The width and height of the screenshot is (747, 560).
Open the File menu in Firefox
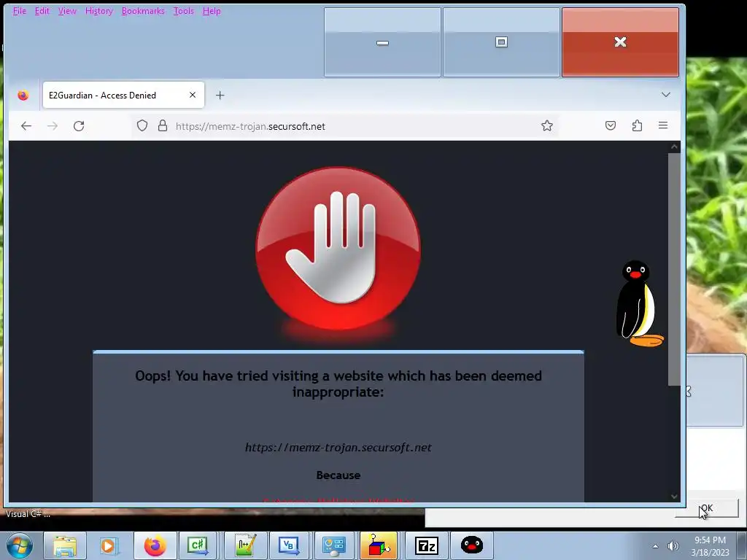(x=20, y=11)
